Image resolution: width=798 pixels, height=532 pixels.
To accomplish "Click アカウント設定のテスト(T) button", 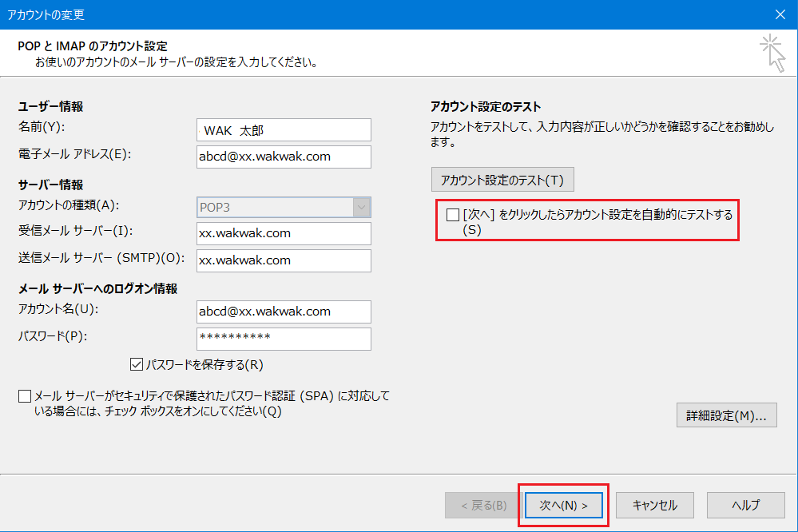I will pos(502,180).
